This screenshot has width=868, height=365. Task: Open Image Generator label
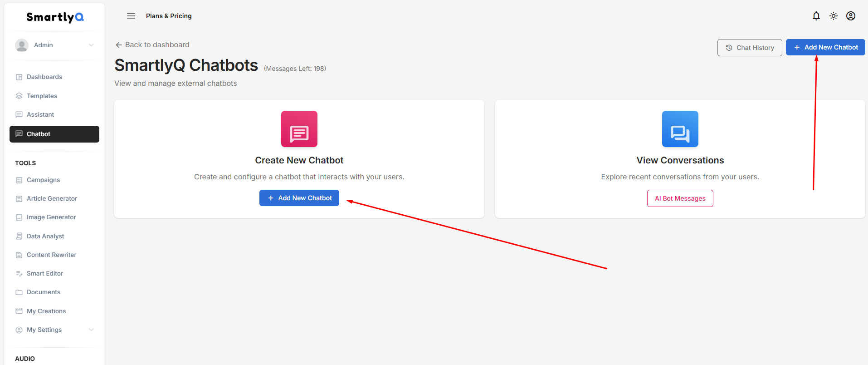pos(51,217)
